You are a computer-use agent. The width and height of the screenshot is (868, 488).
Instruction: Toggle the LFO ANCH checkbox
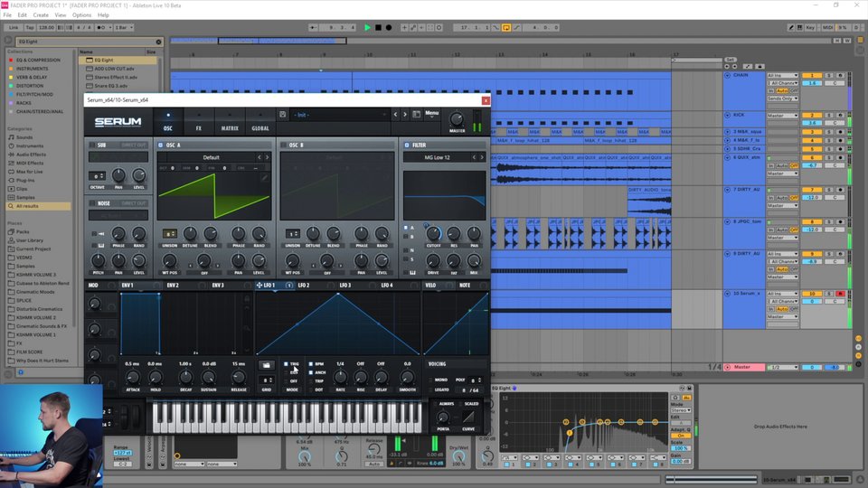click(x=311, y=372)
